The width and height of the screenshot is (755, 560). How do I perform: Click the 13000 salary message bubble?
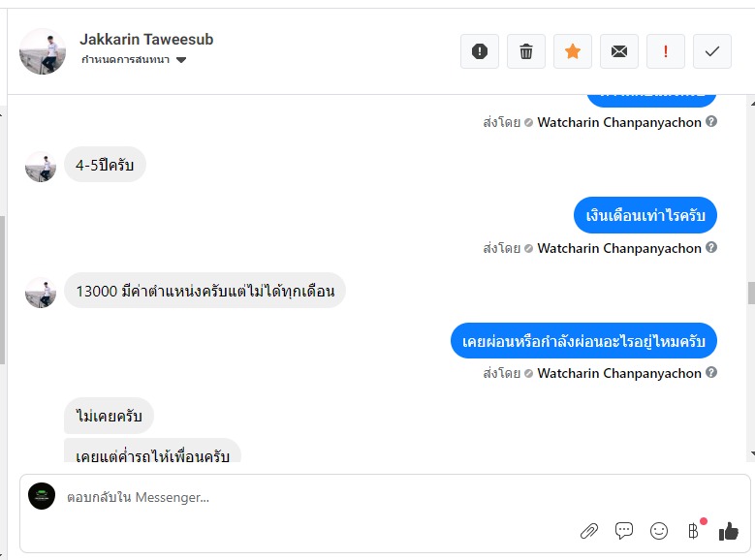point(204,291)
